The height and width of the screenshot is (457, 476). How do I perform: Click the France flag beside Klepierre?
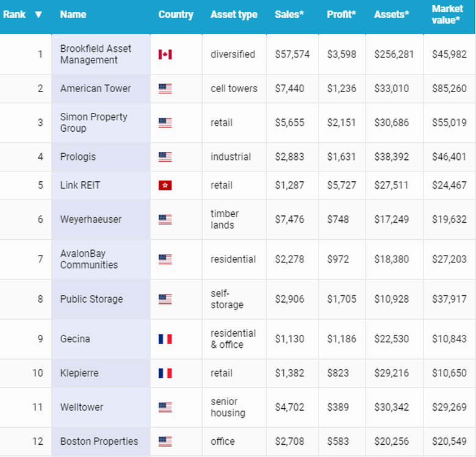(x=165, y=373)
